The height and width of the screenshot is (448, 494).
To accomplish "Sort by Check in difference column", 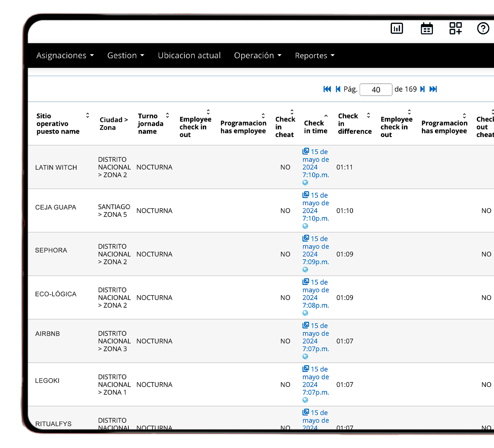I will coord(368,116).
